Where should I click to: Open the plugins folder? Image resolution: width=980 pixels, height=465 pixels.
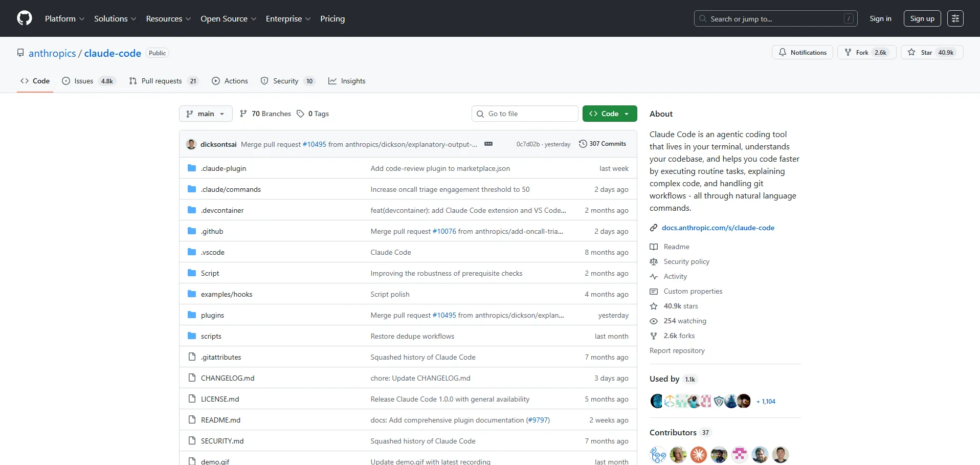point(212,315)
